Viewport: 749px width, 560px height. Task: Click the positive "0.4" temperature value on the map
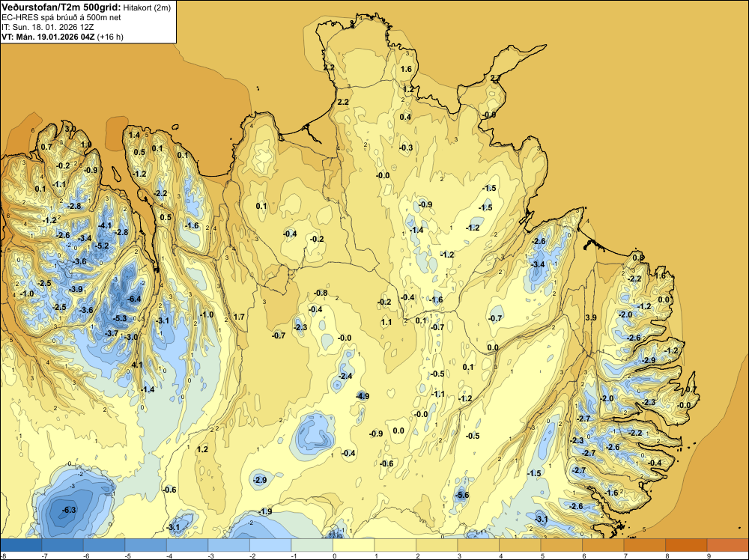click(x=405, y=117)
